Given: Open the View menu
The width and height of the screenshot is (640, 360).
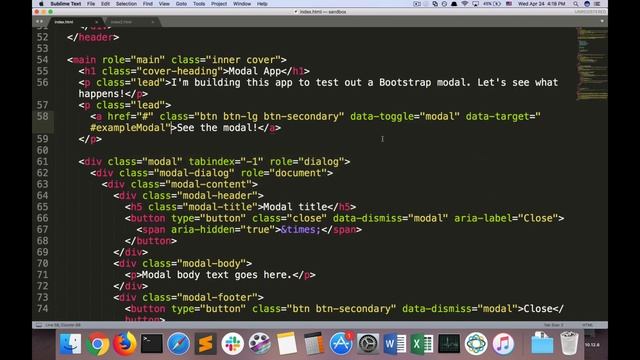Looking at the screenshot, I should (164, 4).
